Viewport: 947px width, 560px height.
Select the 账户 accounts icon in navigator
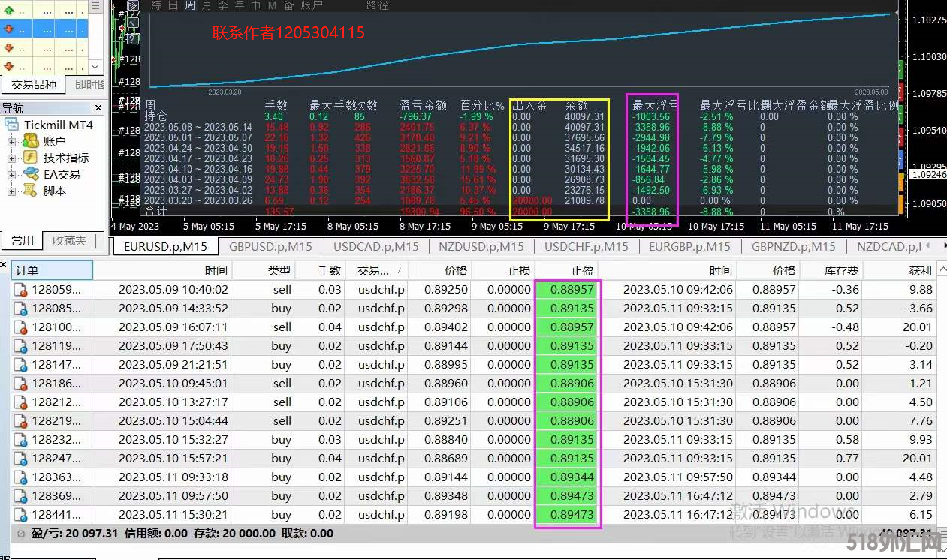coord(31,141)
